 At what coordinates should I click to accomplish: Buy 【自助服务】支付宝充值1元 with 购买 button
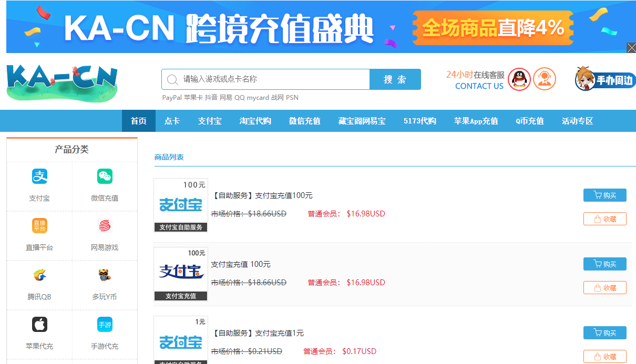pos(605,332)
